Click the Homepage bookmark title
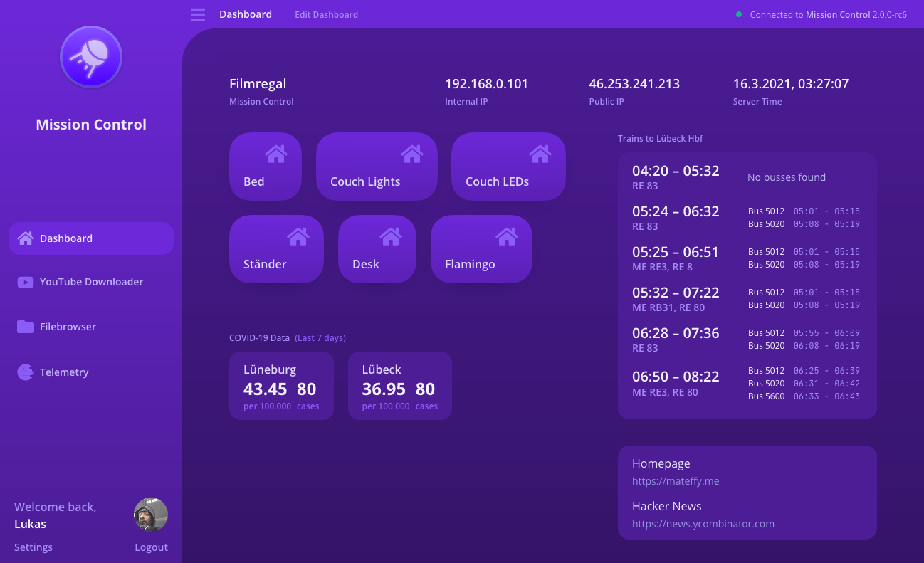Screen dimensions: 924x563 (661, 463)
